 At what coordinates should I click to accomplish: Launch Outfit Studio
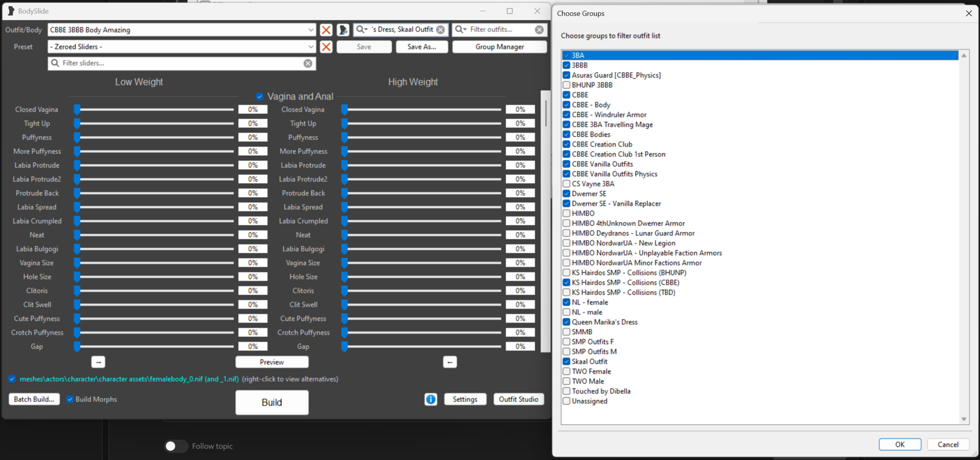[x=519, y=399]
